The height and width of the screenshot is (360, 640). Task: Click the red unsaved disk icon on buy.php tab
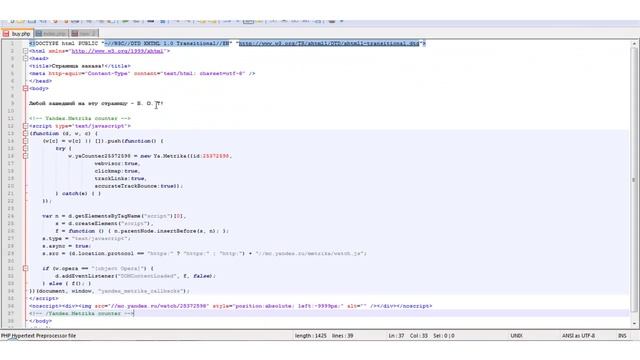tap(6, 33)
